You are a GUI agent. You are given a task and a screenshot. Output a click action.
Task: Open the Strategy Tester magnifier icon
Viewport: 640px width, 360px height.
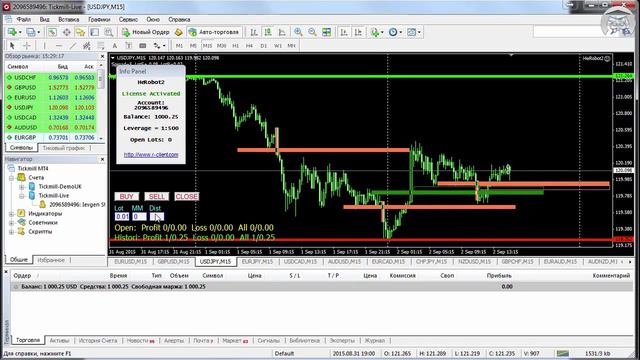[109, 32]
